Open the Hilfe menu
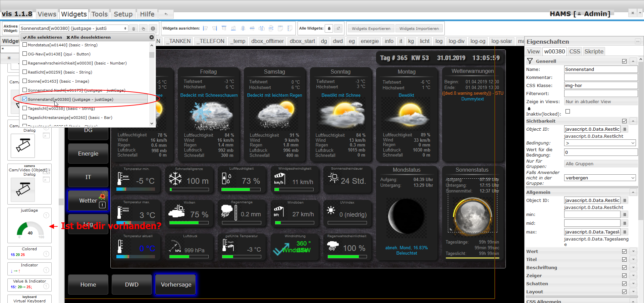644x303 pixels. [x=147, y=14]
